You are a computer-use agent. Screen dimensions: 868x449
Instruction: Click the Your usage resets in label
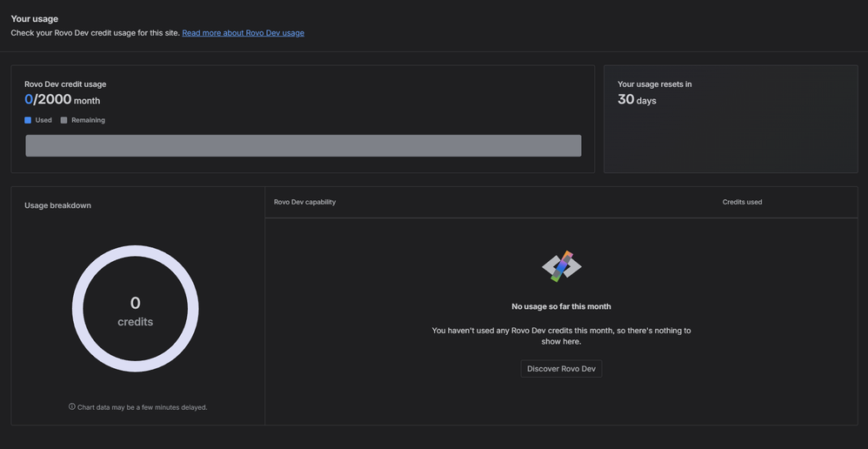coord(654,84)
